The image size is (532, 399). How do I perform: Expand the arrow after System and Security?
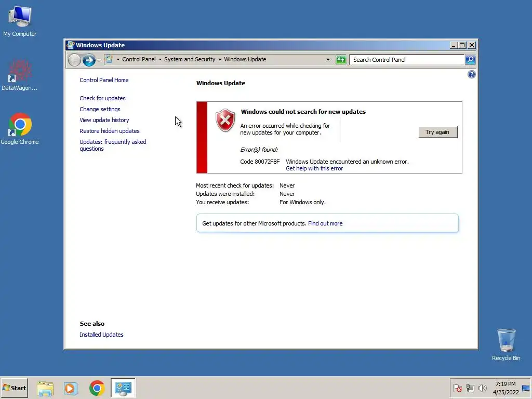(x=220, y=59)
